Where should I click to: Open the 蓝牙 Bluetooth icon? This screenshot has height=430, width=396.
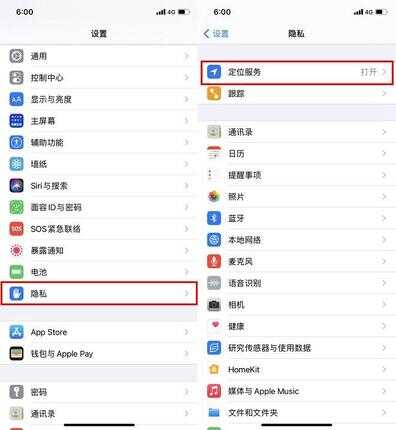click(214, 218)
